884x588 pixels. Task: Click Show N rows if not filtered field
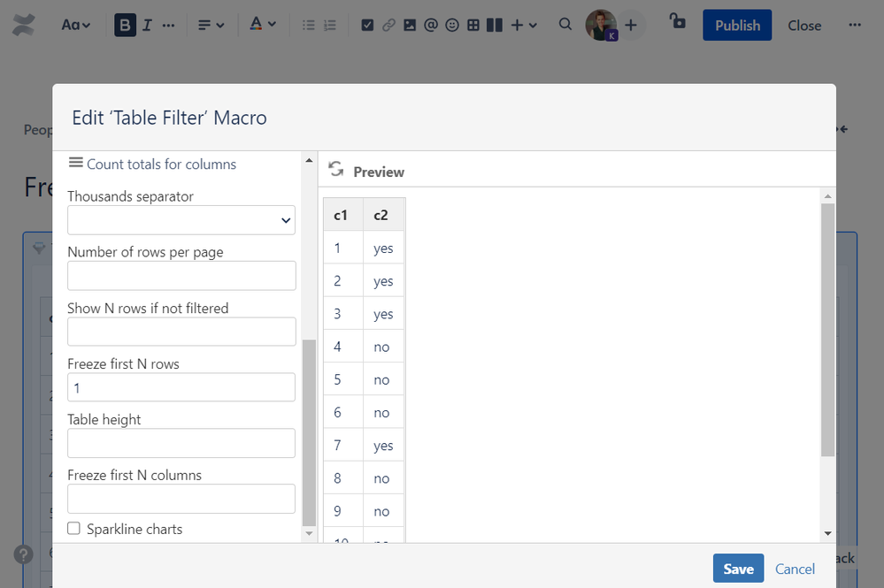click(181, 332)
